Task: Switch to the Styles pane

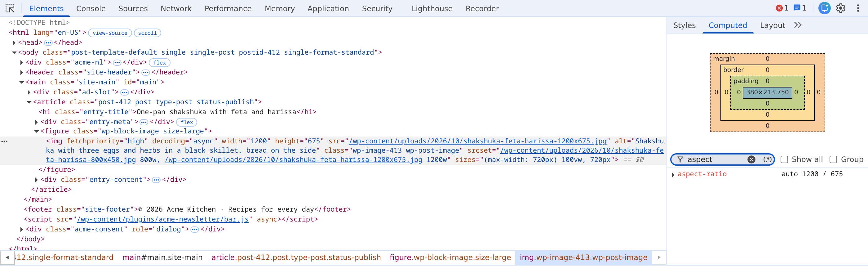Action: (x=684, y=25)
